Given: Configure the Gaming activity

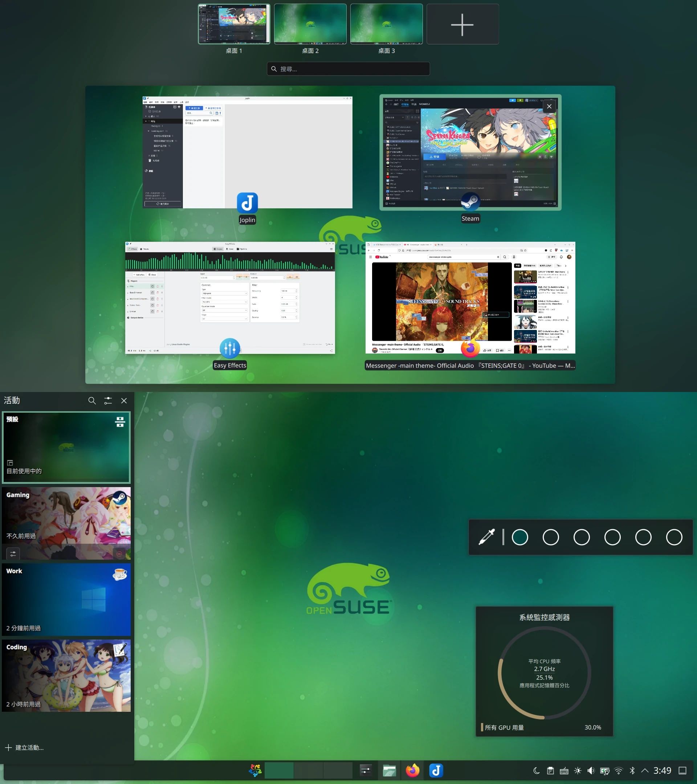Looking at the screenshot, I should 13,554.
